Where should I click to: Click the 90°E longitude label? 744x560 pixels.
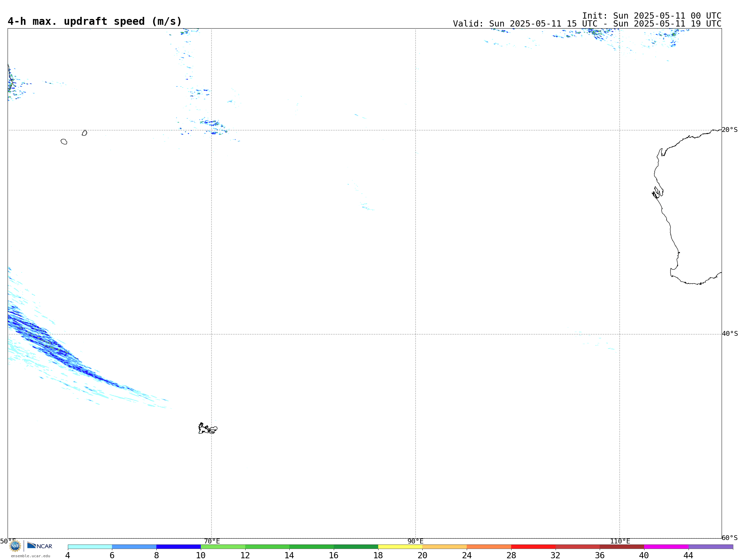[415, 541]
